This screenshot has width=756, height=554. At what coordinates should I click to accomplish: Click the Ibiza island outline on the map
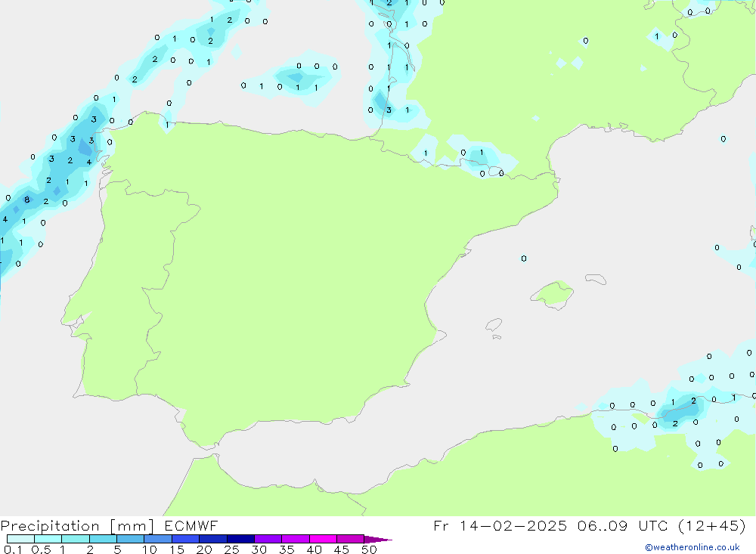pyautogui.click(x=494, y=324)
